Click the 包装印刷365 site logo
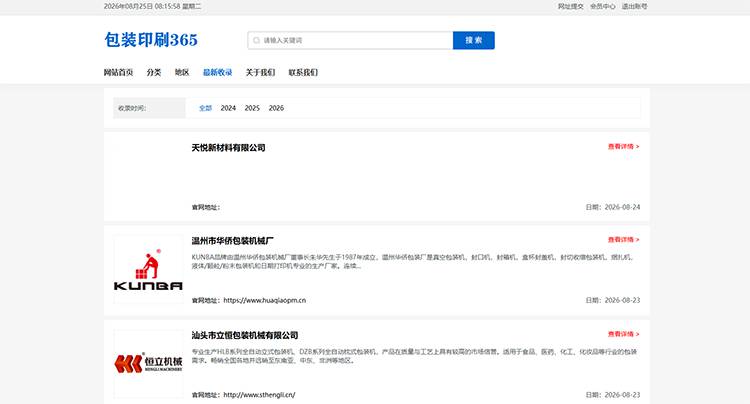Image resolution: width=750 pixels, height=404 pixels. [151, 40]
